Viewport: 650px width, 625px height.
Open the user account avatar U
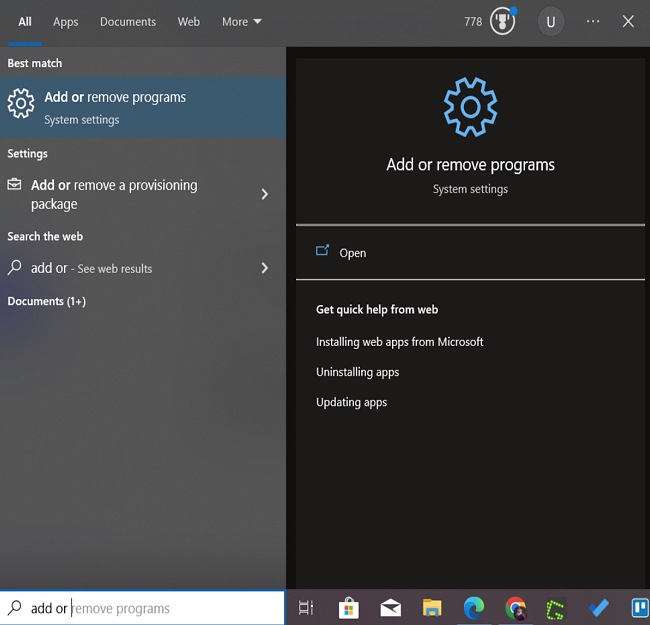tap(551, 22)
